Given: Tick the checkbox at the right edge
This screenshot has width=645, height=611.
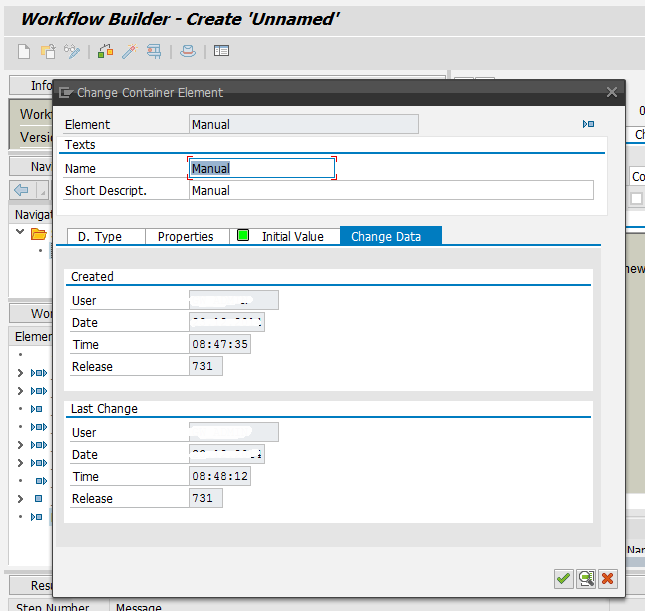Looking at the screenshot, I should [636, 198].
